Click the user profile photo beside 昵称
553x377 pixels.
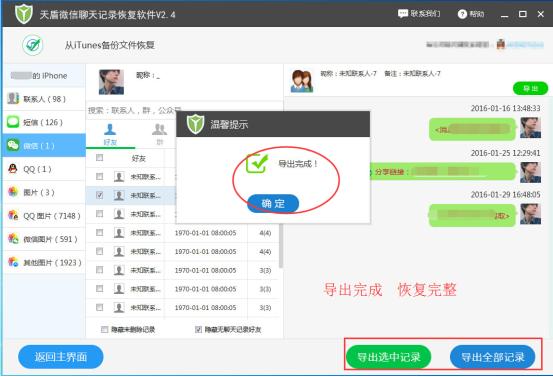point(111,82)
